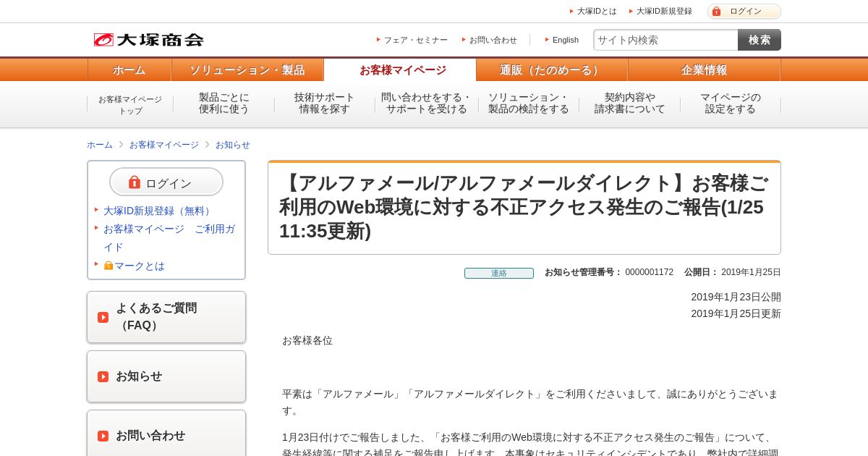The height and width of the screenshot is (456, 868).
Task: Click the red arrow icon beside お知らせ button
Action: [x=103, y=376]
